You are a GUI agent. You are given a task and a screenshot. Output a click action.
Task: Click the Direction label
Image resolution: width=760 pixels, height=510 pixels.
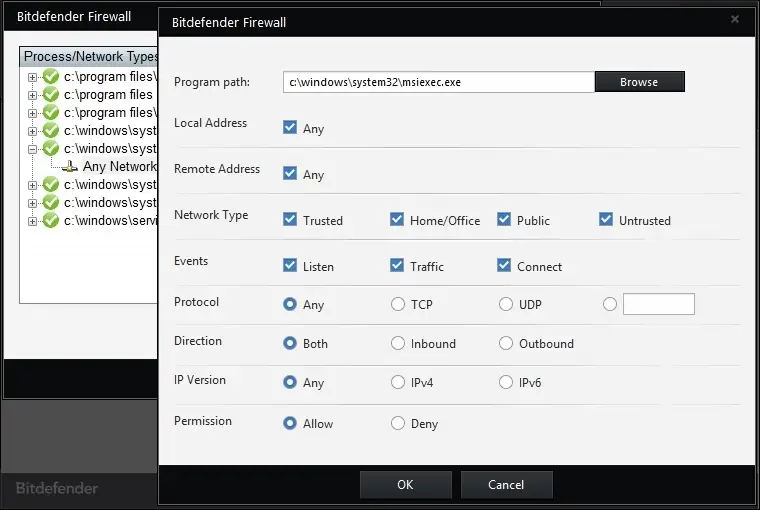tap(198, 341)
